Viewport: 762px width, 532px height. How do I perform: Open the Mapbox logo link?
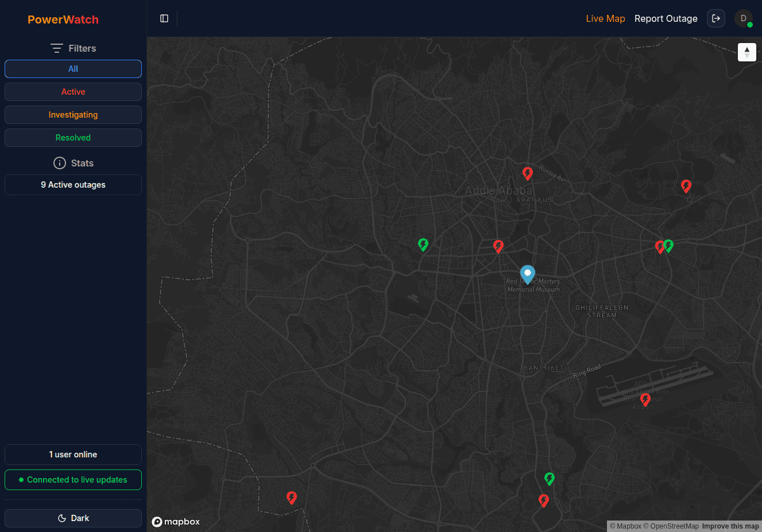pyautogui.click(x=176, y=522)
